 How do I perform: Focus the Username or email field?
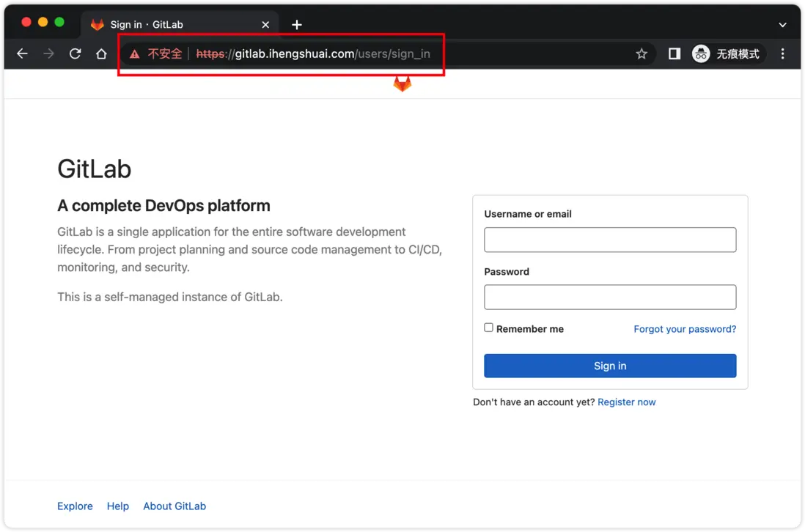coord(610,240)
